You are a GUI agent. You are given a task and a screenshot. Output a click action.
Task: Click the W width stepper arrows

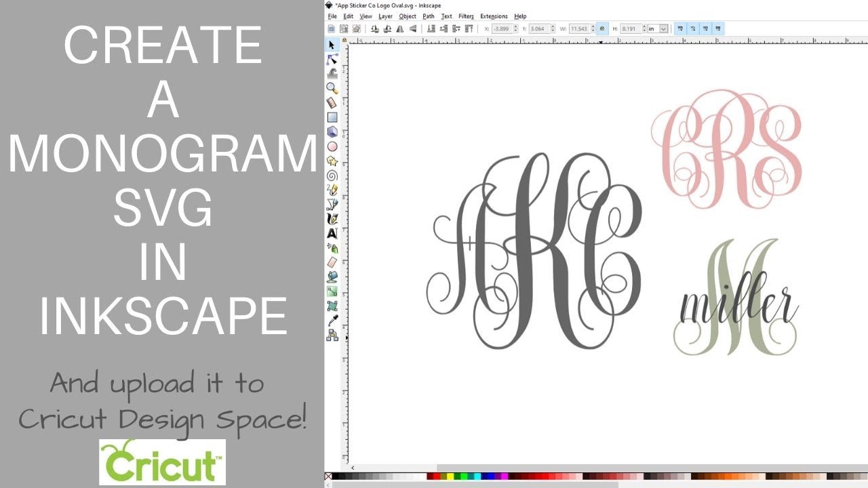pos(593,28)
